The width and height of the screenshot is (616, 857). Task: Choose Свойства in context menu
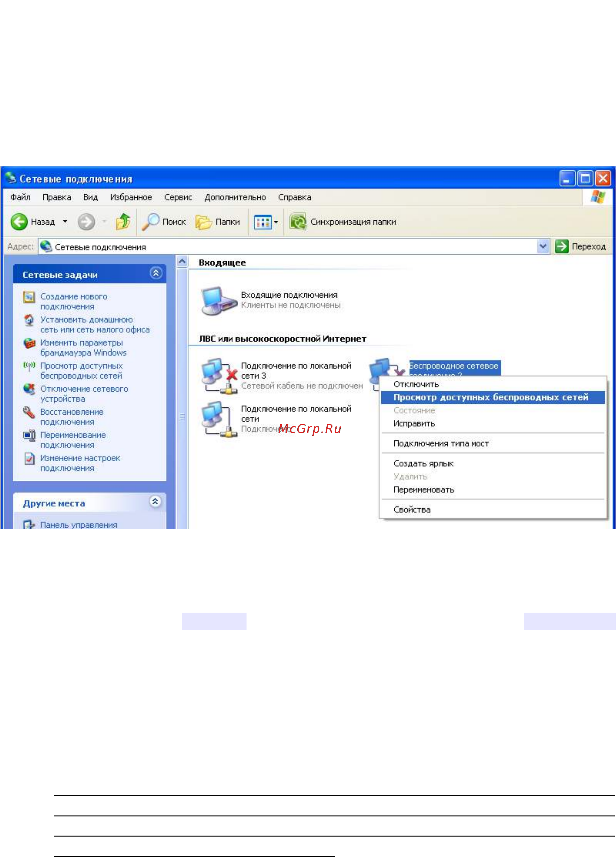point(493,510)
